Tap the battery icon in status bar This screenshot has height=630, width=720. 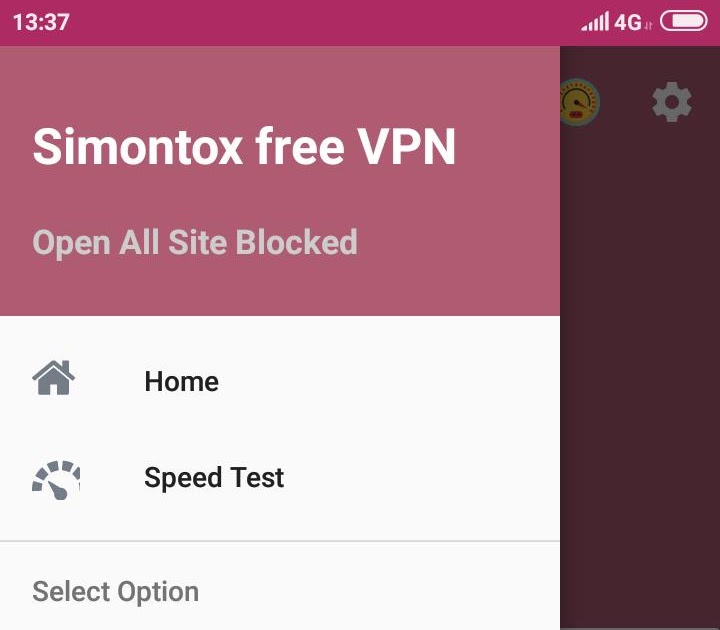[683, 21]
